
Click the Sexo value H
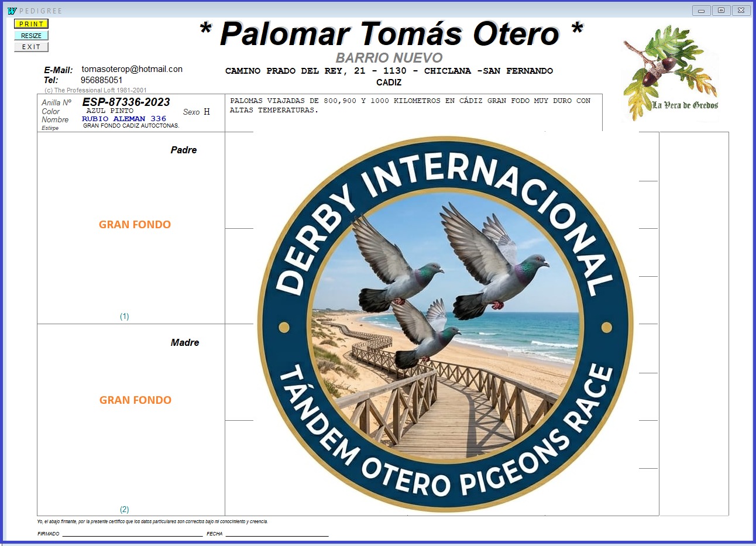click(x=207, y=112)
